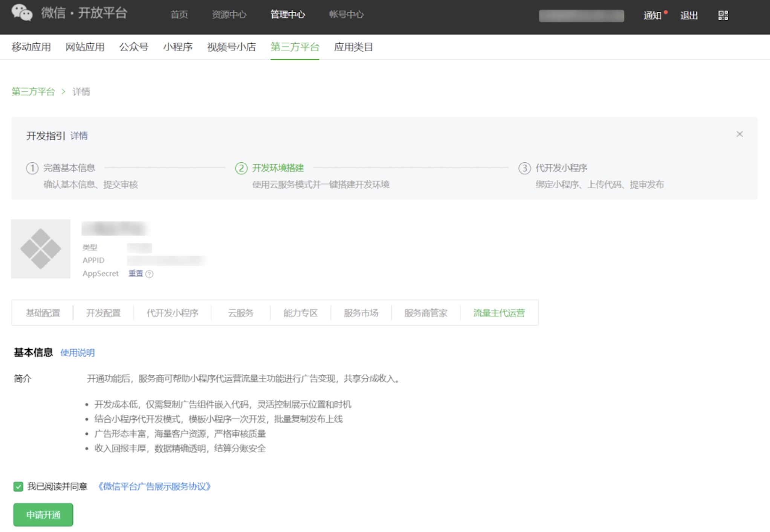
Task: Select the 流量主代运营 sub-tab
Action: coord(499,313)
